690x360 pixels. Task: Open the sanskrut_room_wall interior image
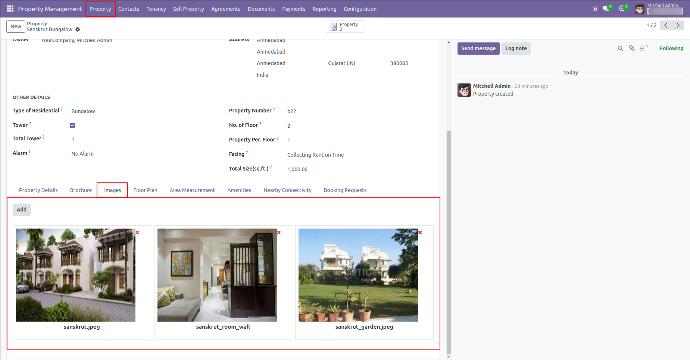point(217,275)
